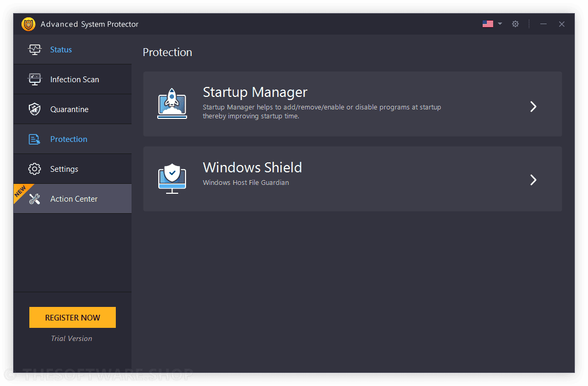Open the Quarantine shield icon
This screenshot has width=588, height=386.
point(35,109)
